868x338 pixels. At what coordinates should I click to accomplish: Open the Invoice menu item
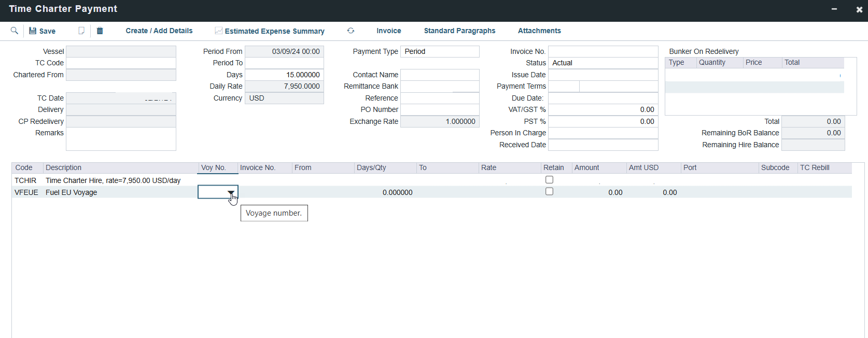point(388,31)
